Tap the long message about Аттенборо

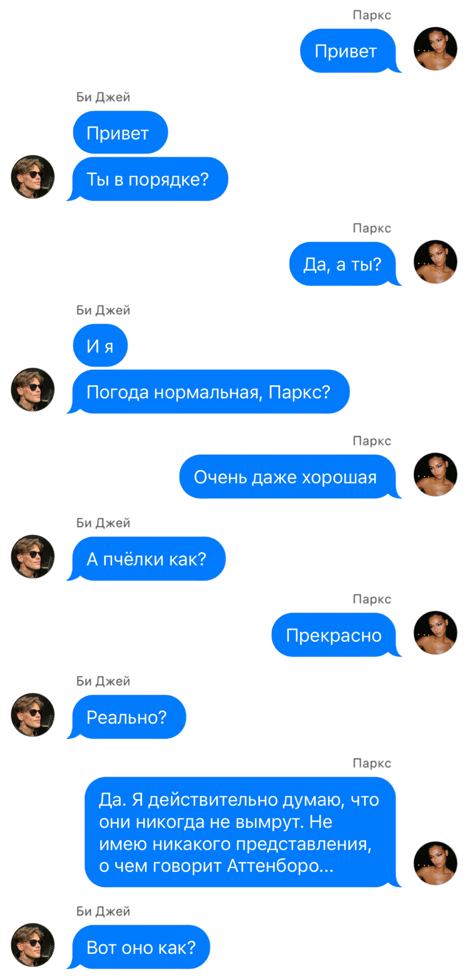pyautogui.click(x=243, y=832)
